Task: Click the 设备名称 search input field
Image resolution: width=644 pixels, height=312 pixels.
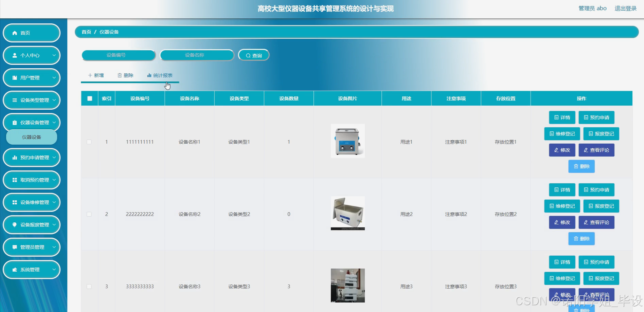Action: tap(197, 55)
